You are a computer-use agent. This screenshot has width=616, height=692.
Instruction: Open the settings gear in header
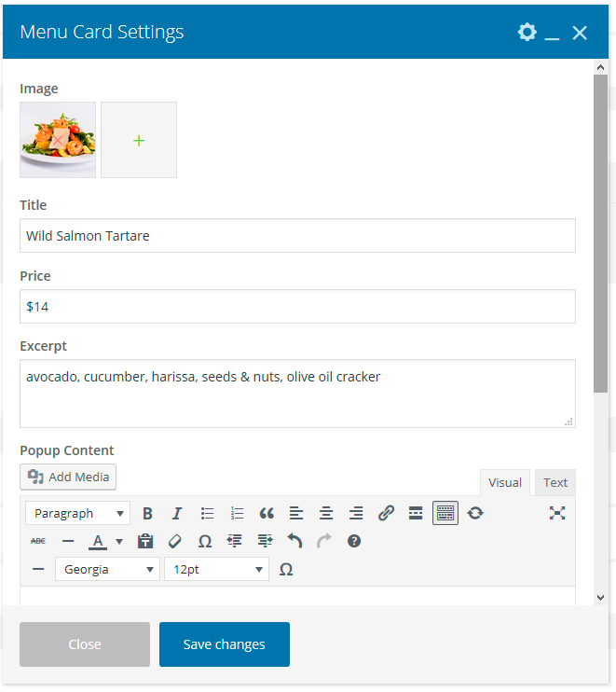[x=527, y=33]
